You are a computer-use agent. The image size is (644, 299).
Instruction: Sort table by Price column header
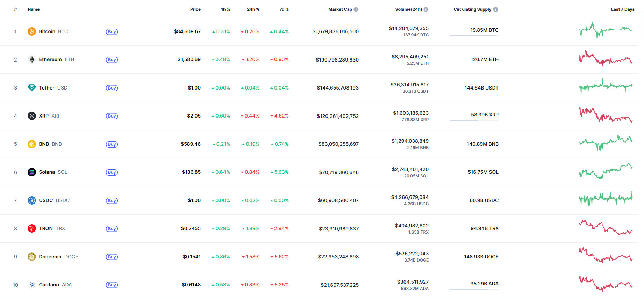195,9
